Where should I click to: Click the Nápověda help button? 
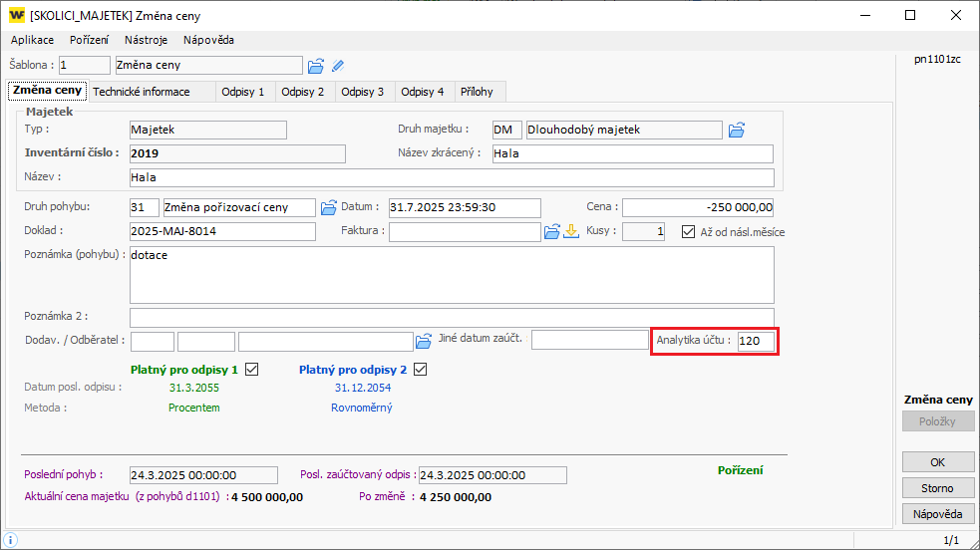pos(938,514)
